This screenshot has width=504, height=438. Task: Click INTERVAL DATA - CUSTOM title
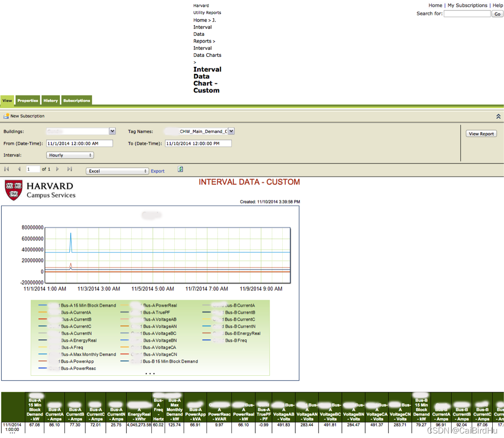249,182
